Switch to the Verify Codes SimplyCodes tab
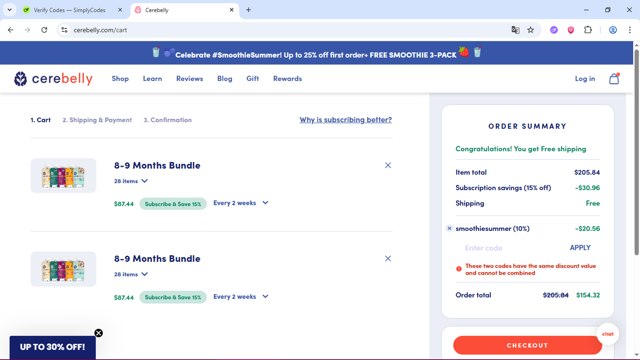 [x=69, y=10]
